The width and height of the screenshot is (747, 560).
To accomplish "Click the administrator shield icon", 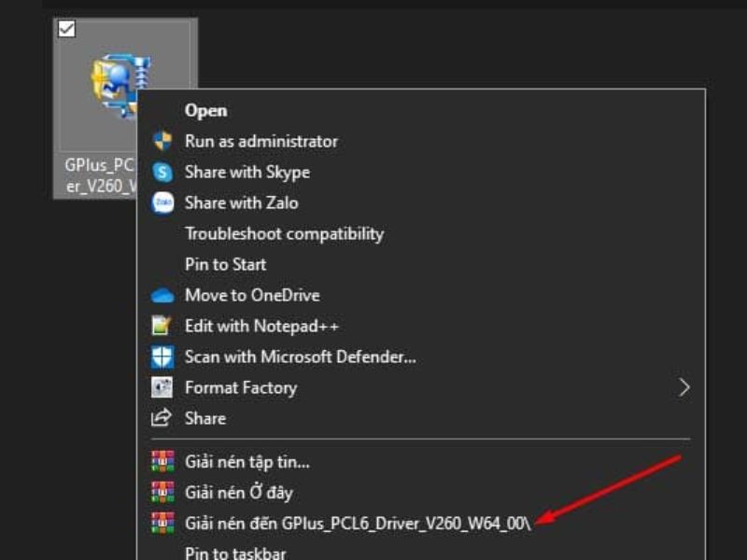I will (162, 141).
